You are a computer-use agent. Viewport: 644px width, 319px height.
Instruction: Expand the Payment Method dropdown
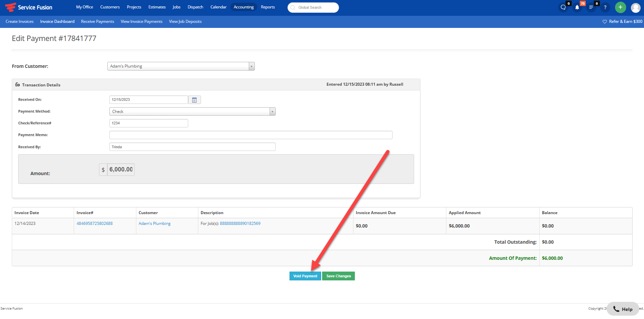272,112
